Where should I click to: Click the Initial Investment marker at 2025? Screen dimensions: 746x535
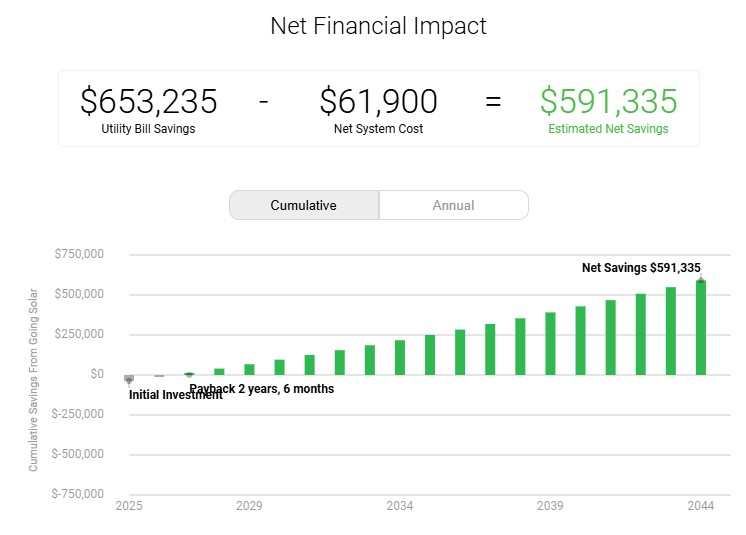click(x=129, y=380)
